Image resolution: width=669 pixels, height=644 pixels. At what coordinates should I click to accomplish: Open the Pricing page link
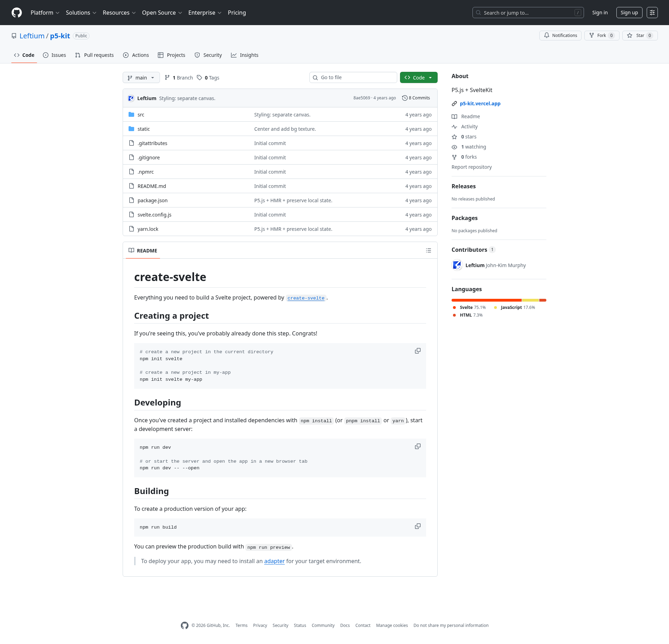(x=237, y=13)
